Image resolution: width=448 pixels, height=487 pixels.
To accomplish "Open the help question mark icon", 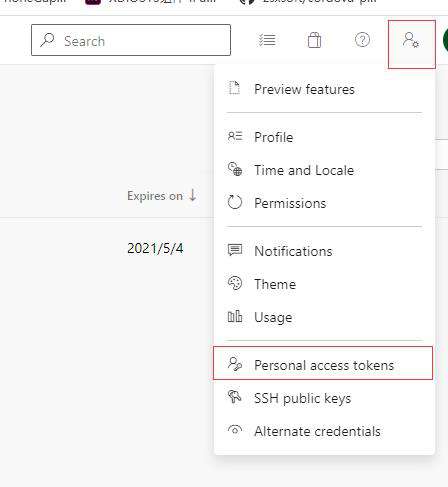I will (362, 40).
